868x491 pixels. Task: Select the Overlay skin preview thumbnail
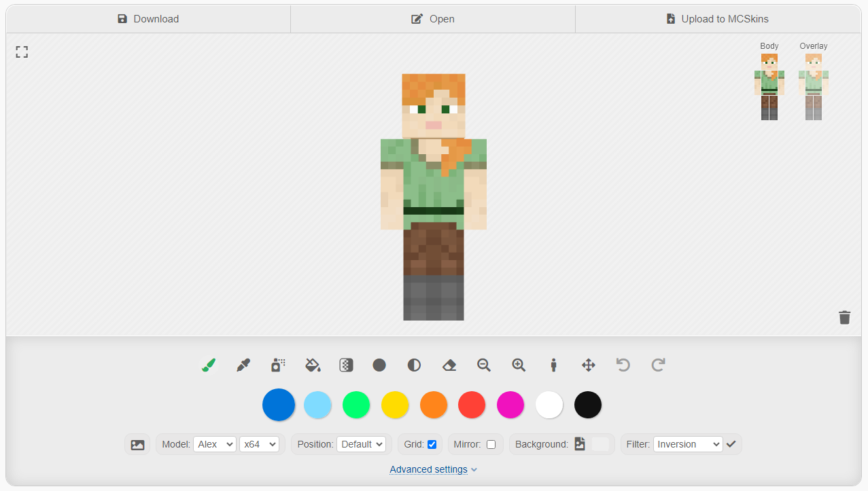pyautogui.click(x=813, y=87)
